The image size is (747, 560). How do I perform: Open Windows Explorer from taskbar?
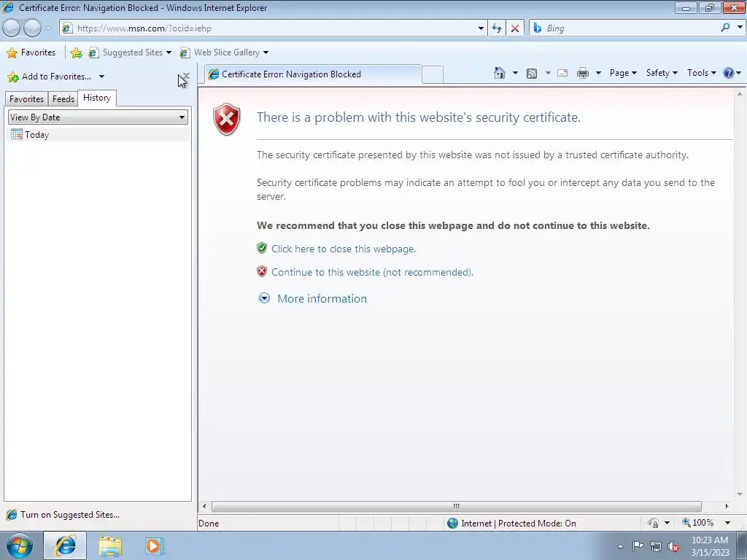click(110, 546)
